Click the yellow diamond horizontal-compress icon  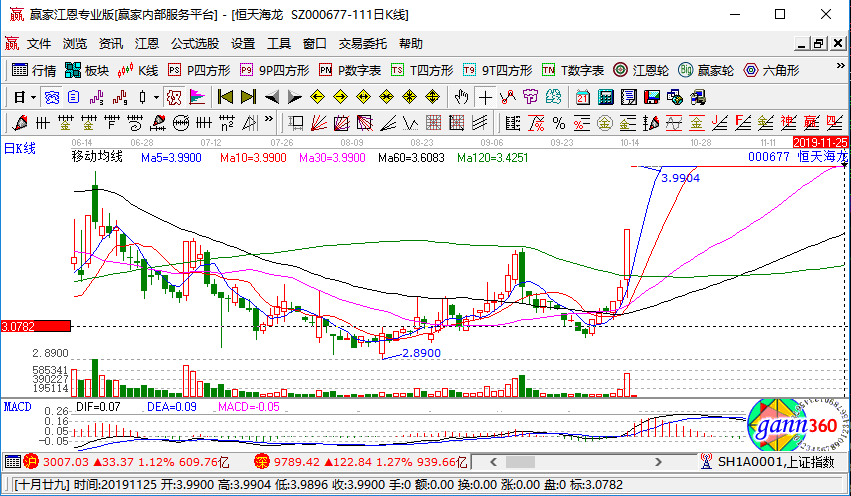[x=386, y=98]
